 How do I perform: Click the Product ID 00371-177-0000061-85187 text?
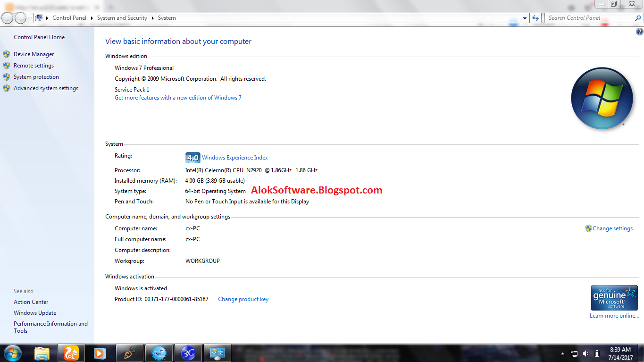161,299
